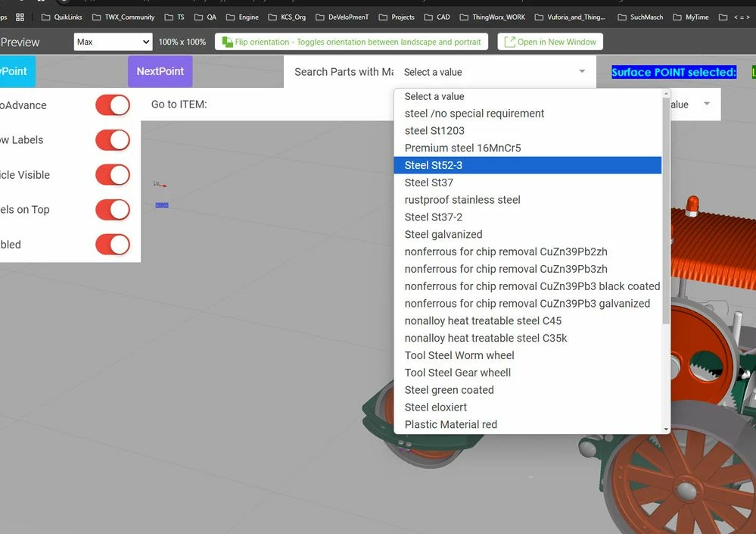Select 'Plastic Material red' option
This screenshot has height=534, width=756.
[527, 425]
